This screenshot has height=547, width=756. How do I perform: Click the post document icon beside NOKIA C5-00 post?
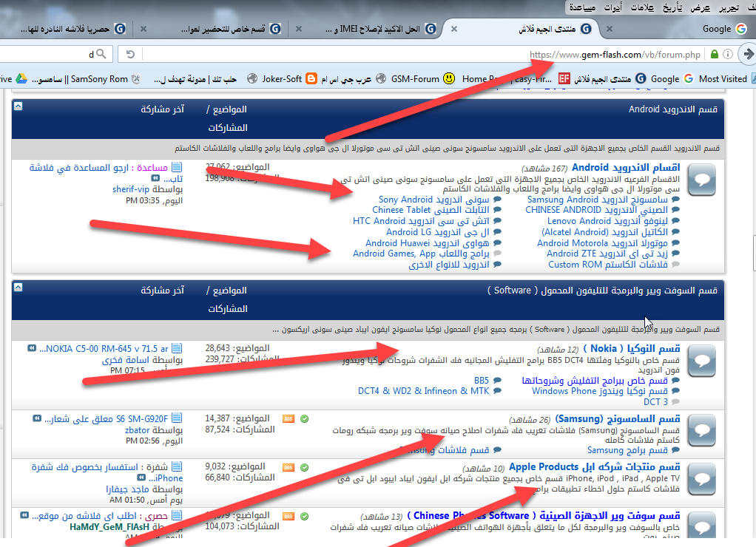(177, 348)
